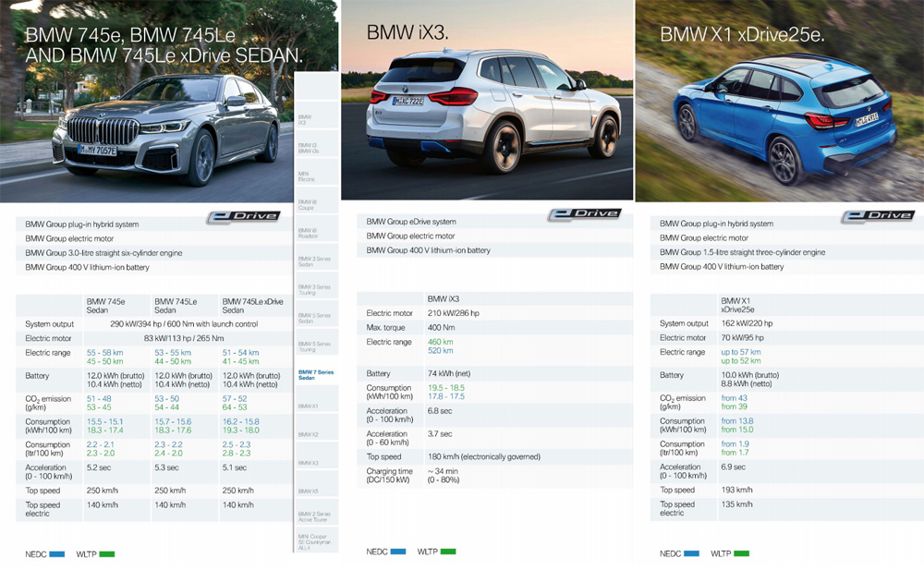The height and width of the screenshot is (570, 924).
Task: Click the 'BMW X1 xDrive25e.' page heading
Action: coord(742,35)
